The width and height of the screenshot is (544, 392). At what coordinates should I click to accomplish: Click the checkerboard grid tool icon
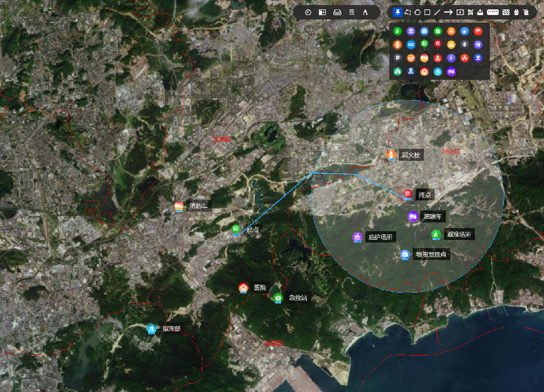click(x=506, y=13)
